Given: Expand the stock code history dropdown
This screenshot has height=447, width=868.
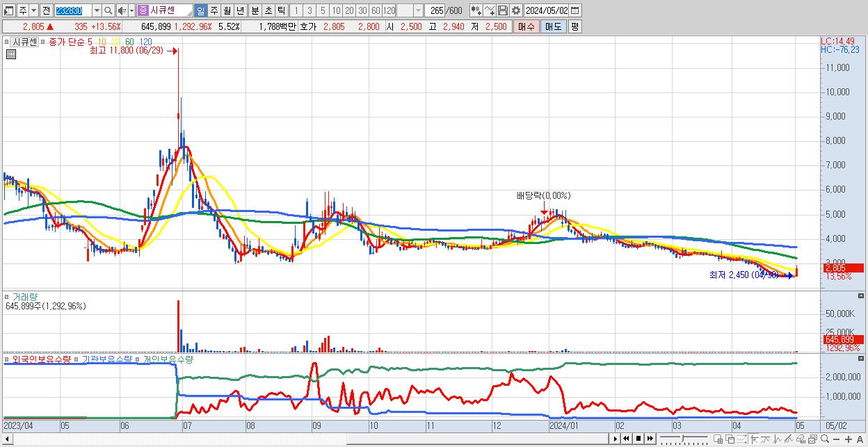Looking at the screenshot, I should point(97,10).
